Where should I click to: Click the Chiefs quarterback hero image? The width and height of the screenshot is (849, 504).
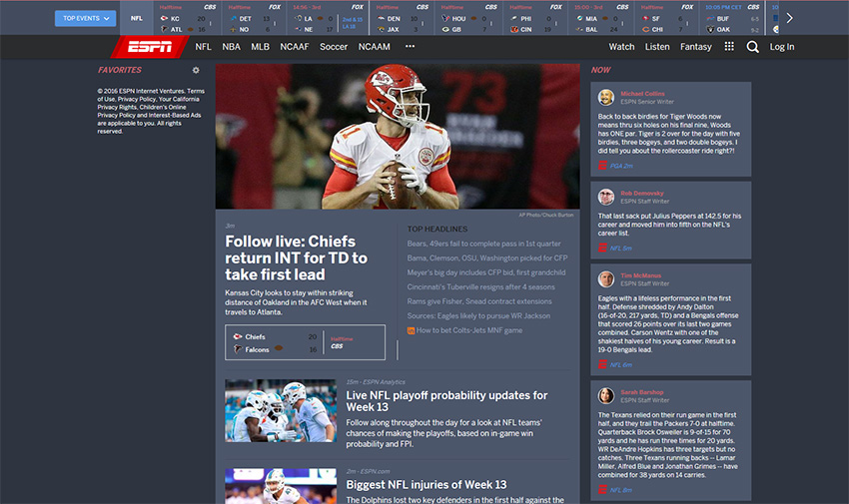point(398,137)
